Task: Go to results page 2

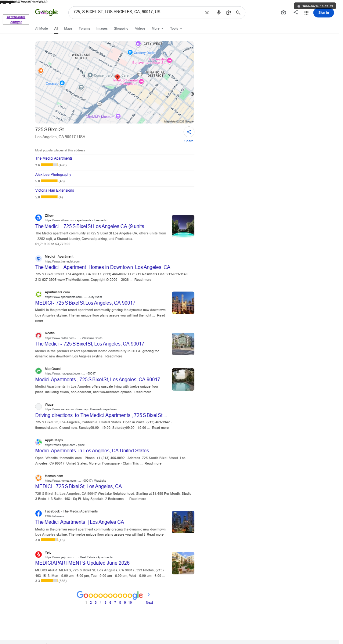Action: 91,602
